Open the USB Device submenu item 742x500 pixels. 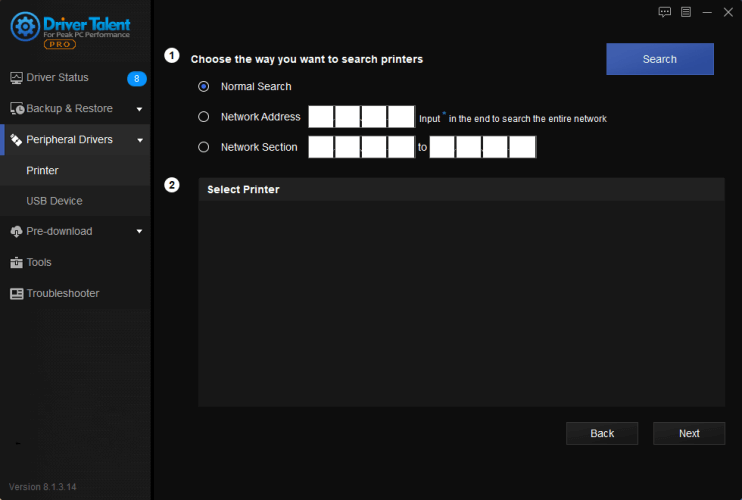click(x=75, y=202)
